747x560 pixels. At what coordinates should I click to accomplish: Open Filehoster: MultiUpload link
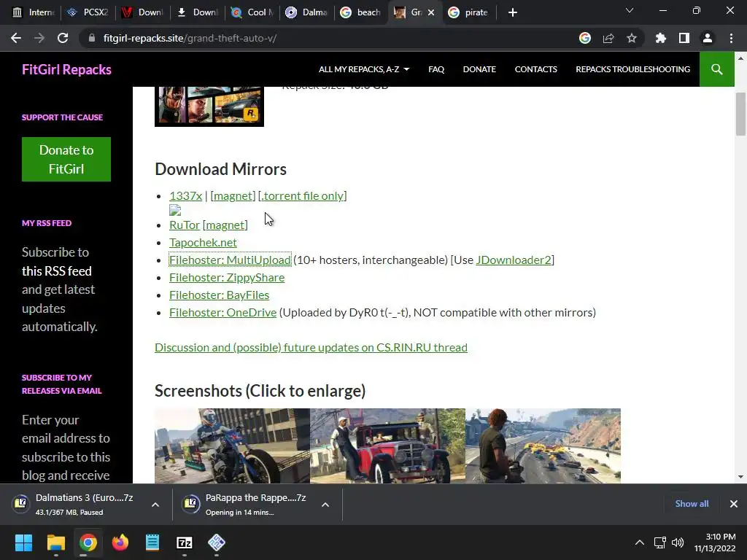(x=230, y=260)
